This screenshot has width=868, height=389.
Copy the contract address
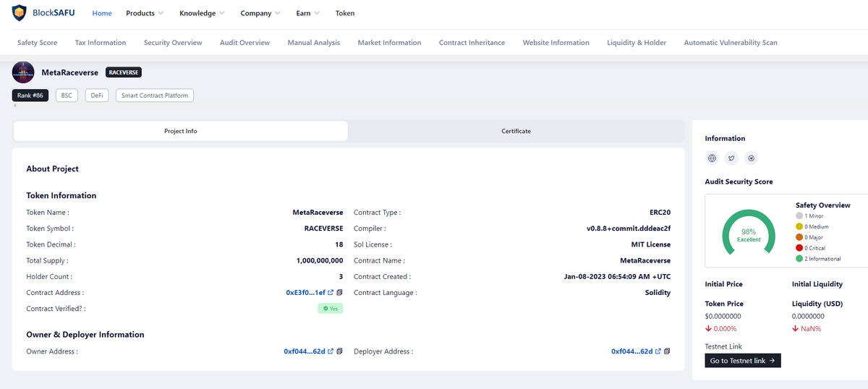pos(339,293)
